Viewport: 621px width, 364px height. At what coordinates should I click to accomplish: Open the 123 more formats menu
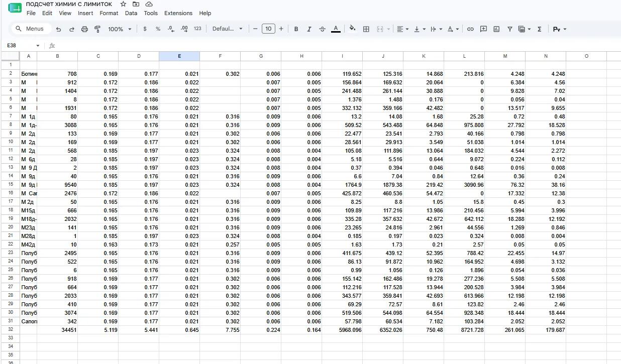(197, 29)
